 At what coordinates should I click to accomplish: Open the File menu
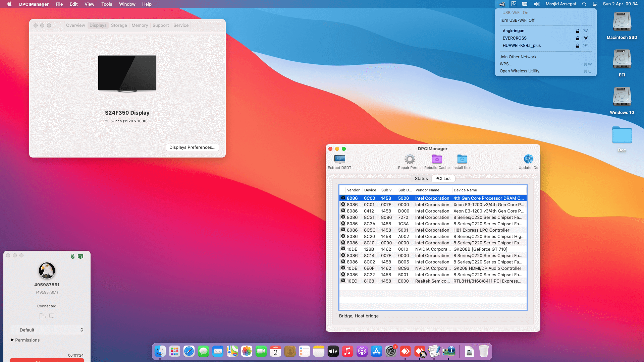point(59,4)
